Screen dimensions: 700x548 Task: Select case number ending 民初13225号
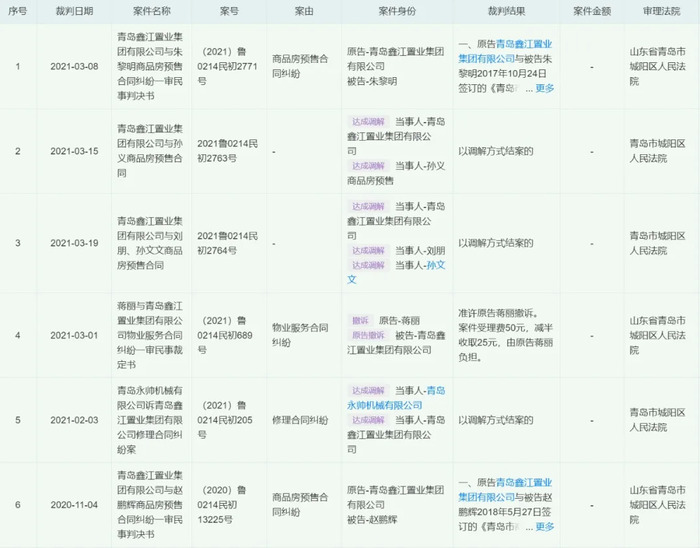222,505
